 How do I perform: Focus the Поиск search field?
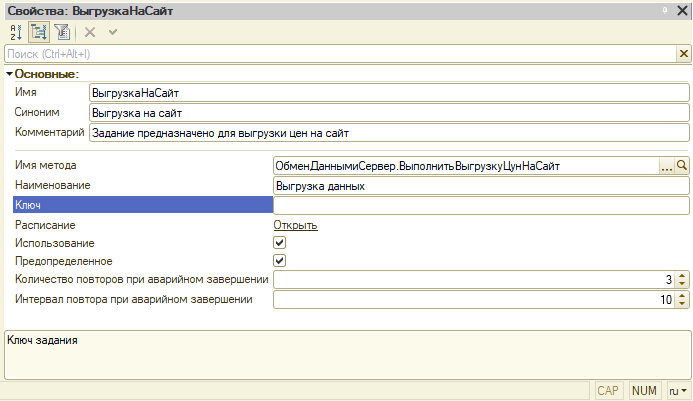pos(340,54)
